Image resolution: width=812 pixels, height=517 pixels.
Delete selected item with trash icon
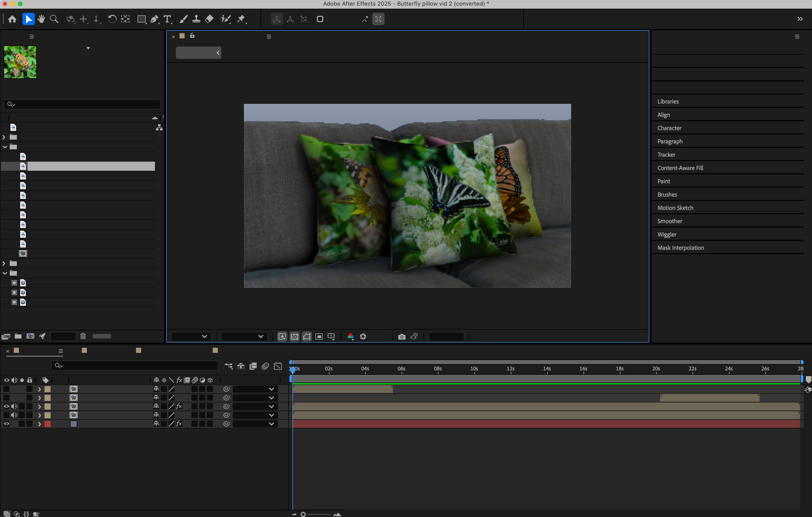point(83,336)
